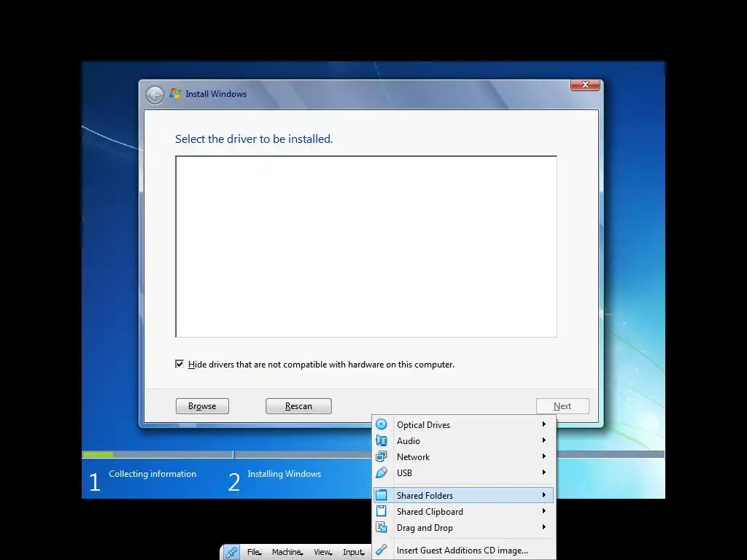Choose Insert Guest Additions CD image

tap(463, 550)
